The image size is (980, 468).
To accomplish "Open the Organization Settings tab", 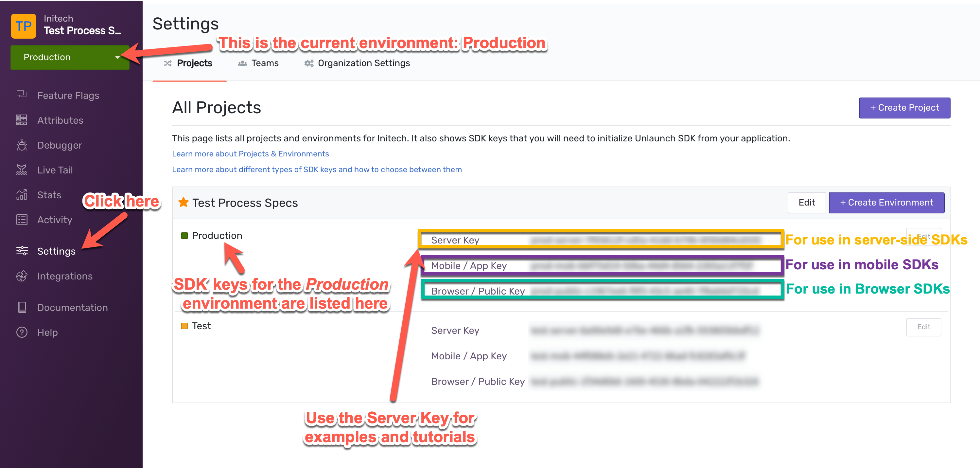I will (x=364, y=63).
